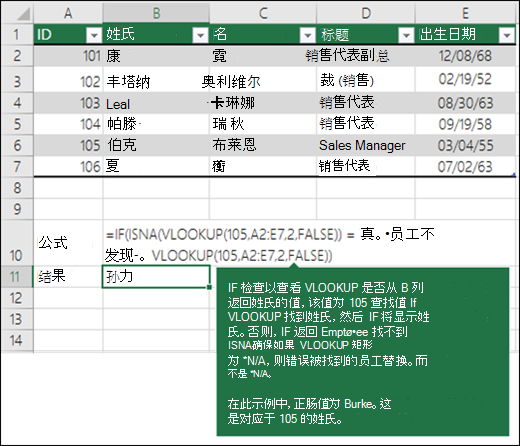
Task: Select row 12 header
Action: [17, 298]
